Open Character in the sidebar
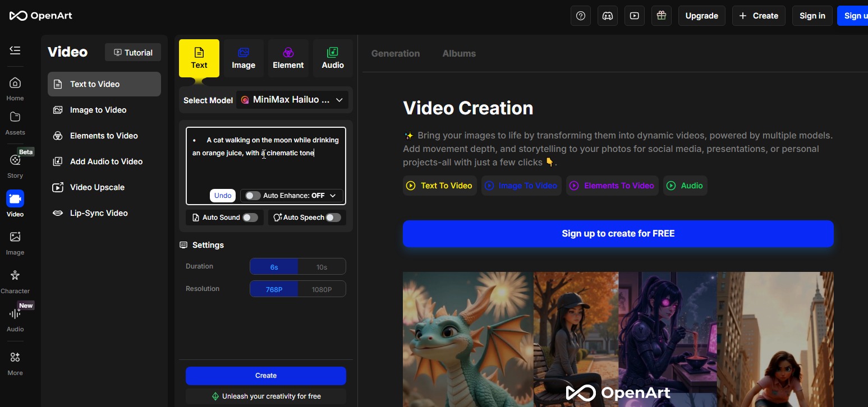868x407 pixels. pos(15,281)
